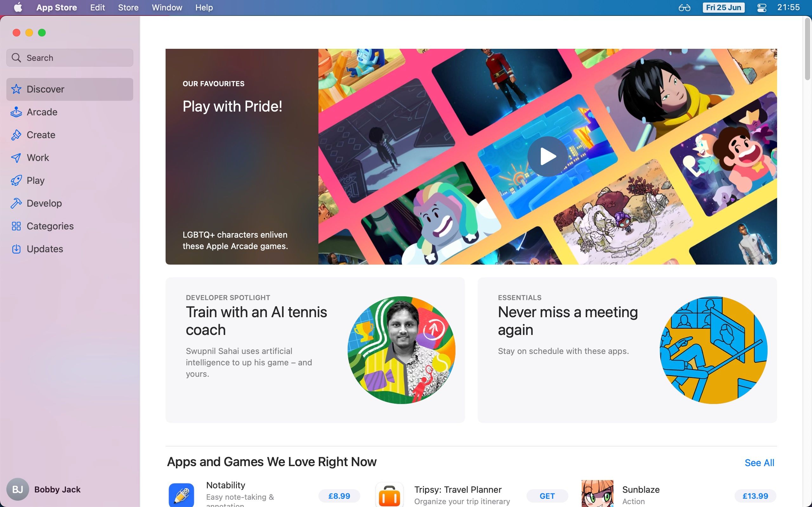Click the Categories sidebar icon
Image resolution: width=812 pixels, height=507 pixels.
[16, 226]
